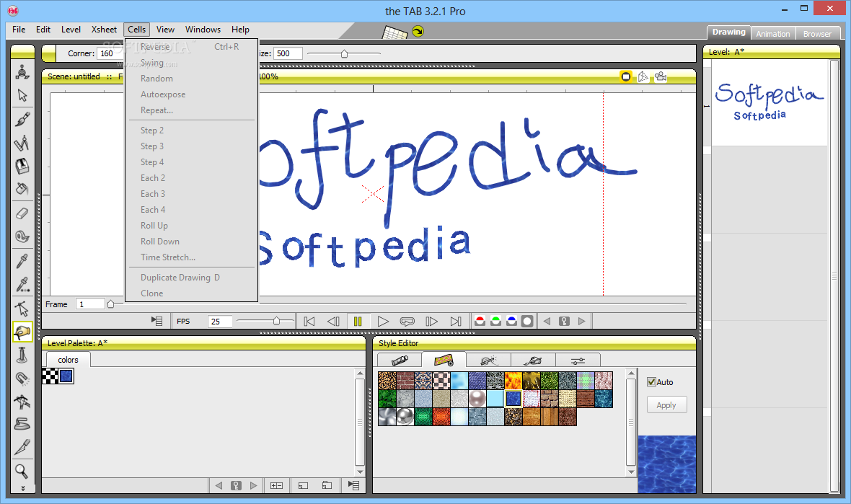Open the plain color tab in Style Editor
Image resolution: width=851 pixels, height=504 pixels.
pos(400,360)
